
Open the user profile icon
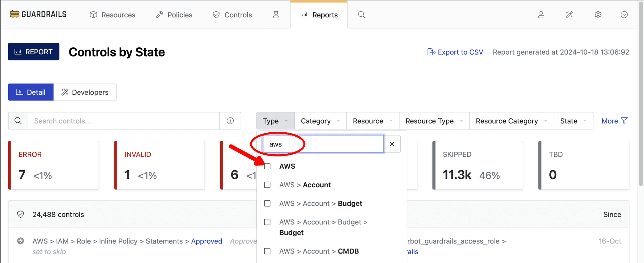coord(541,15)
